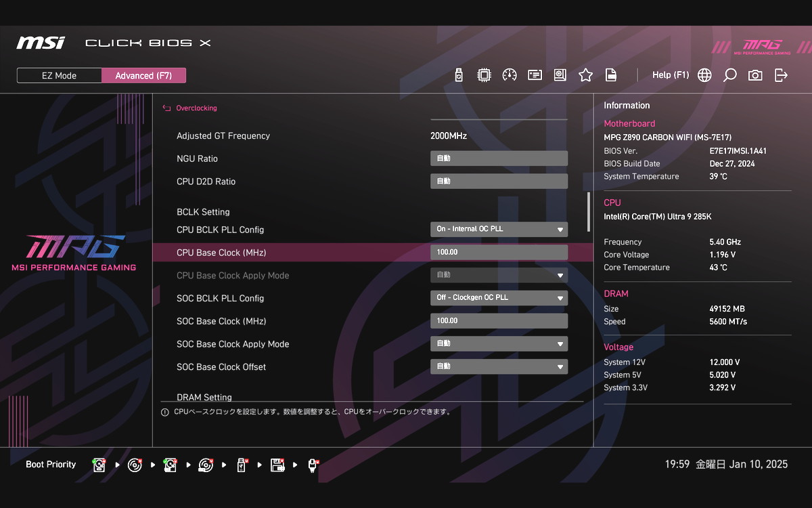This screenshot has height=508, width=812.
Task: Click the Boot Priority label
Action: coord(51,465)
